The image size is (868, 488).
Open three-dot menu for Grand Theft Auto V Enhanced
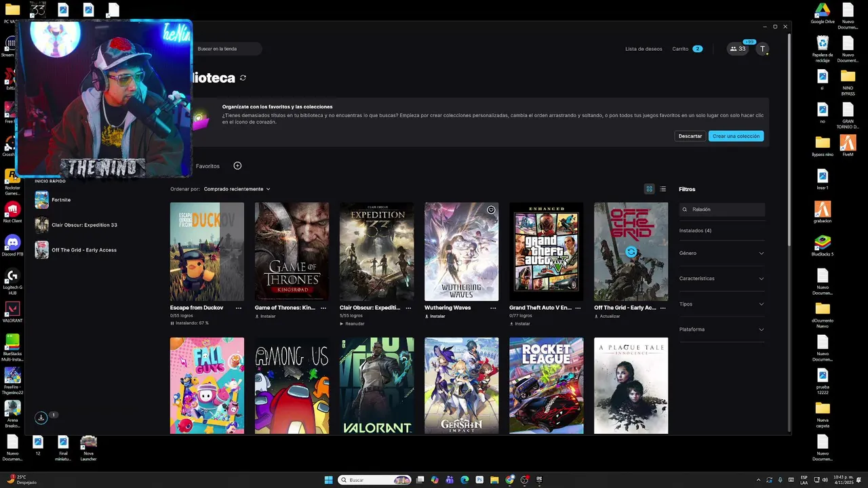click(x=578, y=308)
